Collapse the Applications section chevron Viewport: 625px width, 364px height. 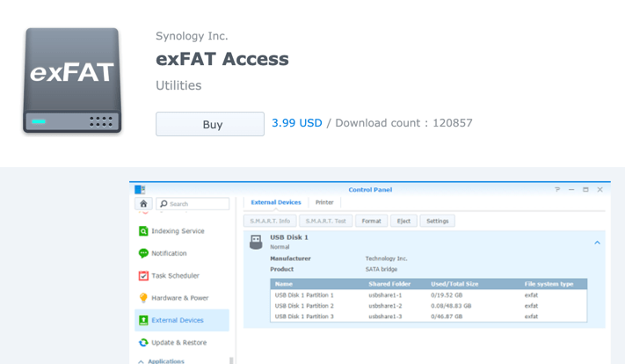pyautogui.click(x=141, y=361)
